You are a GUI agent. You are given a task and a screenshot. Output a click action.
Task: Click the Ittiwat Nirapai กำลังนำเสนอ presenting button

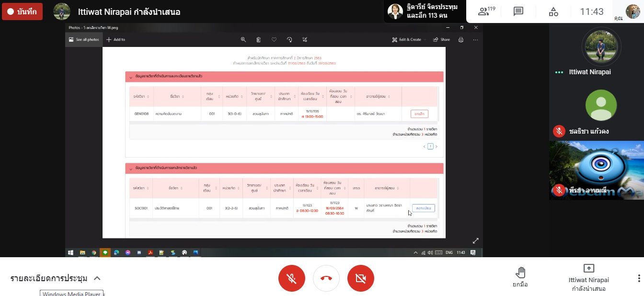coord(588,278)
